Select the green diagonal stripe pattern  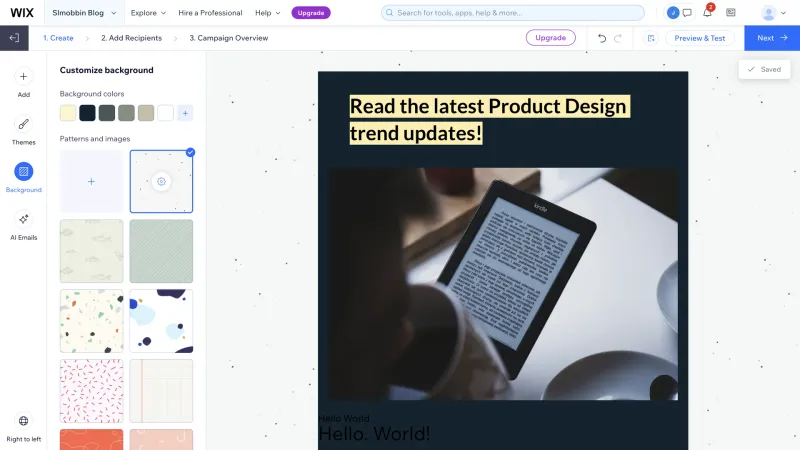161,251
